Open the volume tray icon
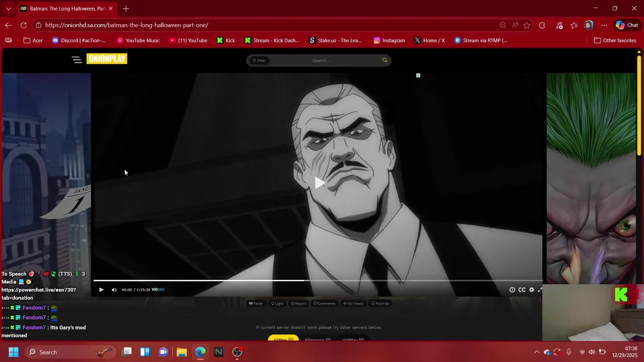The image size is (644, 362). (x=592, y=352)
